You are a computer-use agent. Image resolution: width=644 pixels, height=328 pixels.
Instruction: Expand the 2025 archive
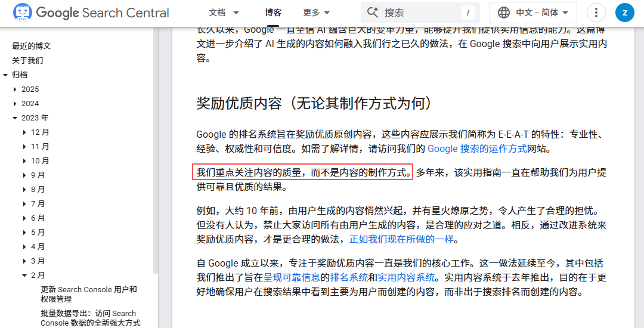(x=15, y=89)
